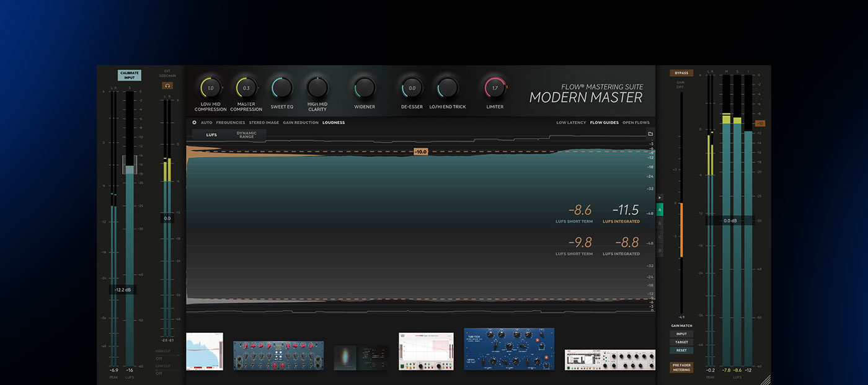Click the sidechain 0.0 level readout
Screen dimensions: 868x385
click(x=167, y=218)
